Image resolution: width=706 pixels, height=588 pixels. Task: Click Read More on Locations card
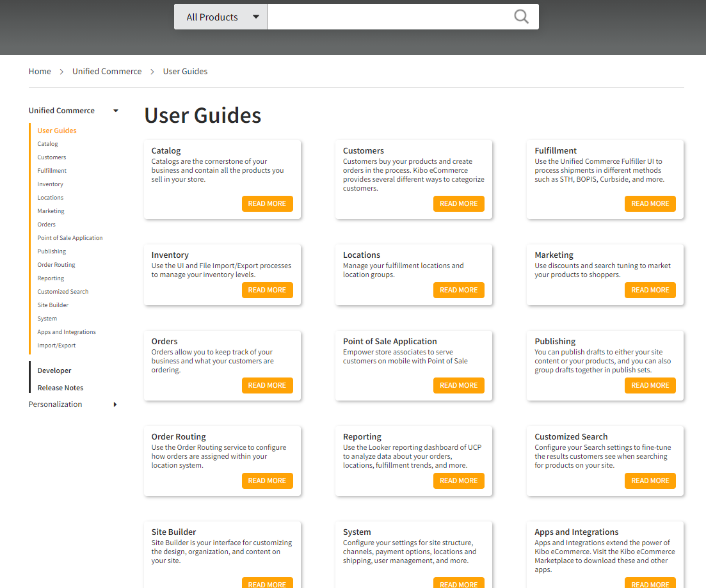tap(458, 290)
